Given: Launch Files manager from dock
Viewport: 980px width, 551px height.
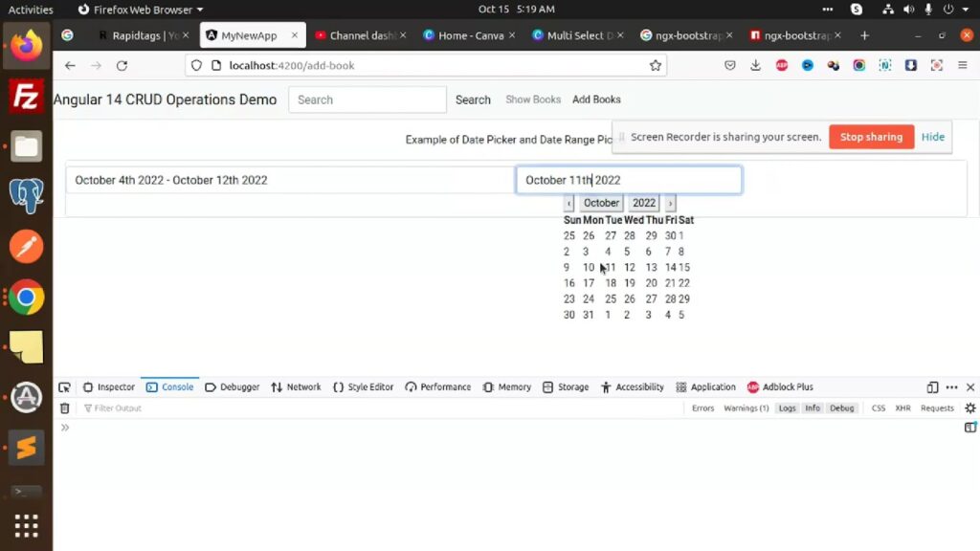Looking at the screenshot, I should point(26,146).
